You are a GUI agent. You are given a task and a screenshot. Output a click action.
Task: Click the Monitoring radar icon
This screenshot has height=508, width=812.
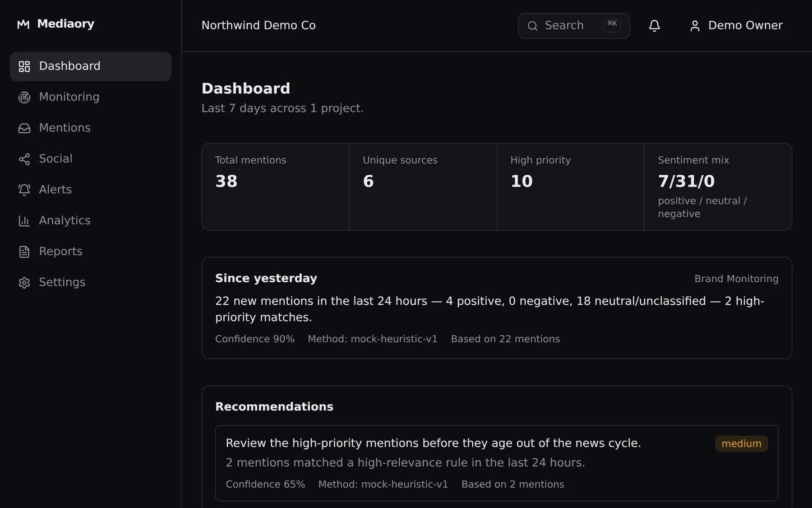pos(24,98)
